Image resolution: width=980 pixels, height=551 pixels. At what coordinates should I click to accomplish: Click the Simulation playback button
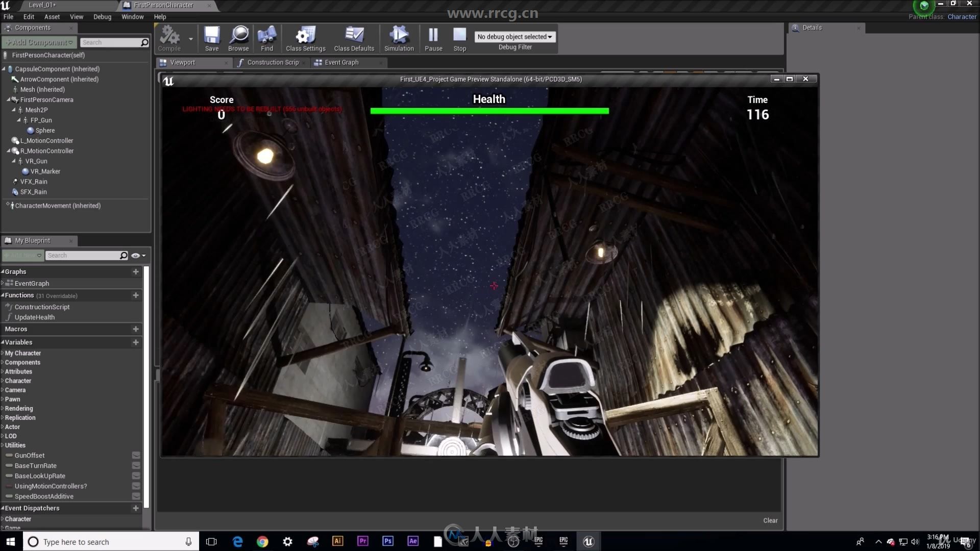pyautogui.click(x=398, y=38)
